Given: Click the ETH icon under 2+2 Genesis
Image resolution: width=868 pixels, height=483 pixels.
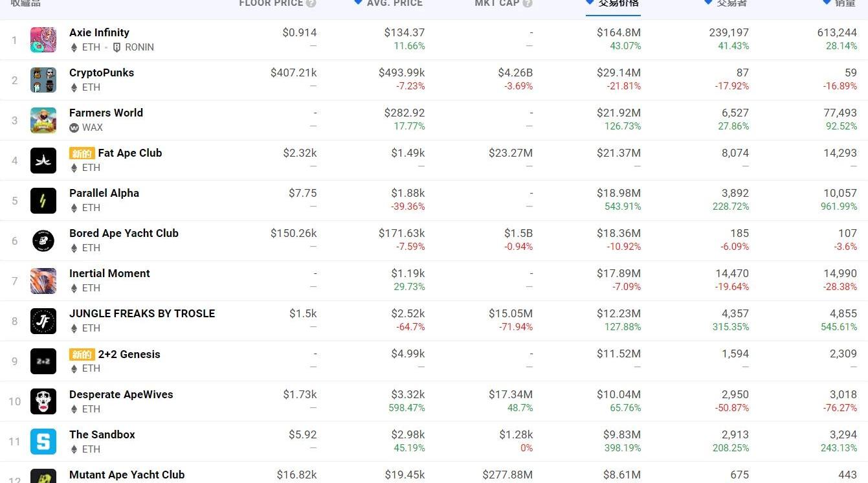Looking at the screenshot, I should click(x=74, y=368).
